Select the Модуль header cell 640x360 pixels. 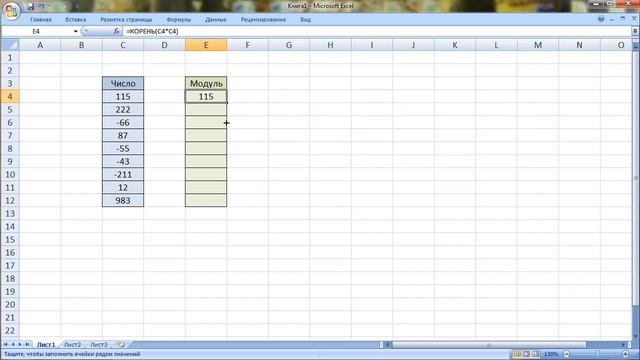pos(206,84)
